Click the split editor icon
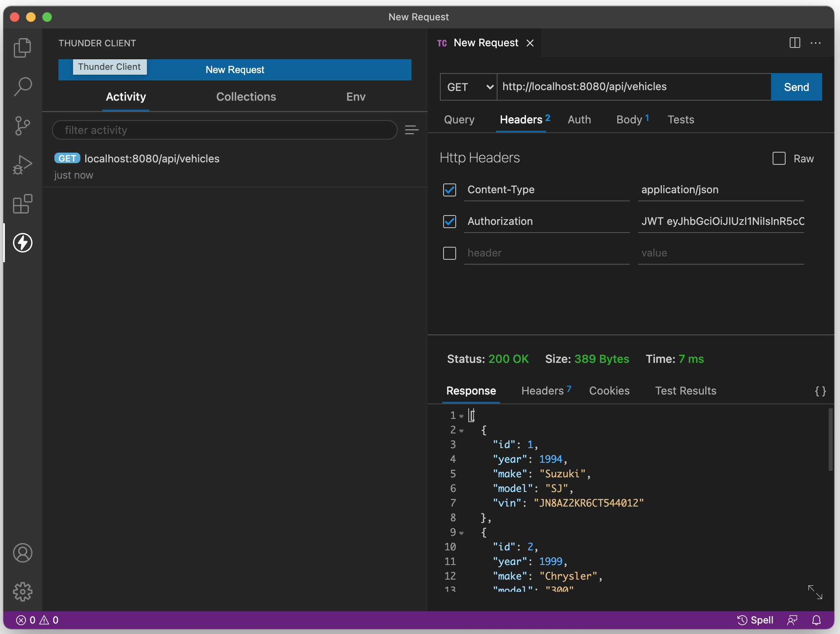The width and height of the screenshot is (840, 634). [795, 43]
